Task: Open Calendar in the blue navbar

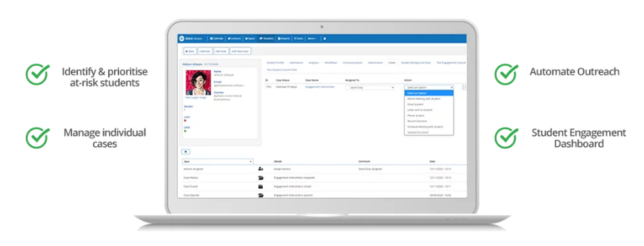Action: click(x=217, y=39)
